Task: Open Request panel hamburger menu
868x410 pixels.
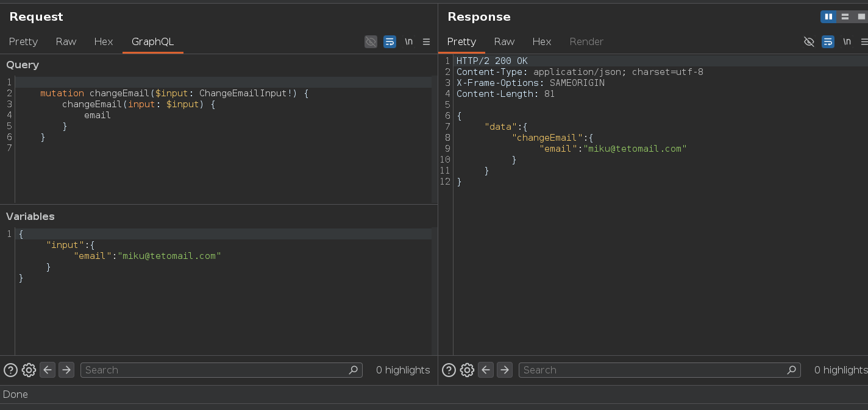Action: click(426, 41)
